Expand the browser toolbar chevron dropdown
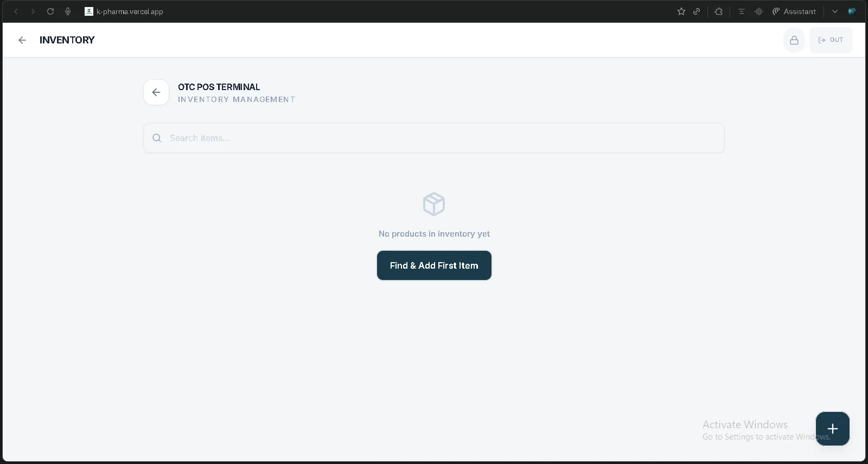The height and width of the screenshot is (464, 868). (x=835, y=11)
